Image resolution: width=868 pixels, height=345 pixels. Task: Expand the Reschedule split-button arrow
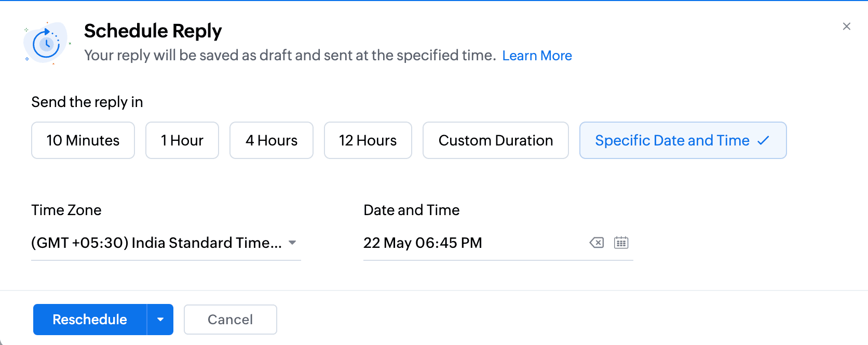pos(160,320)
